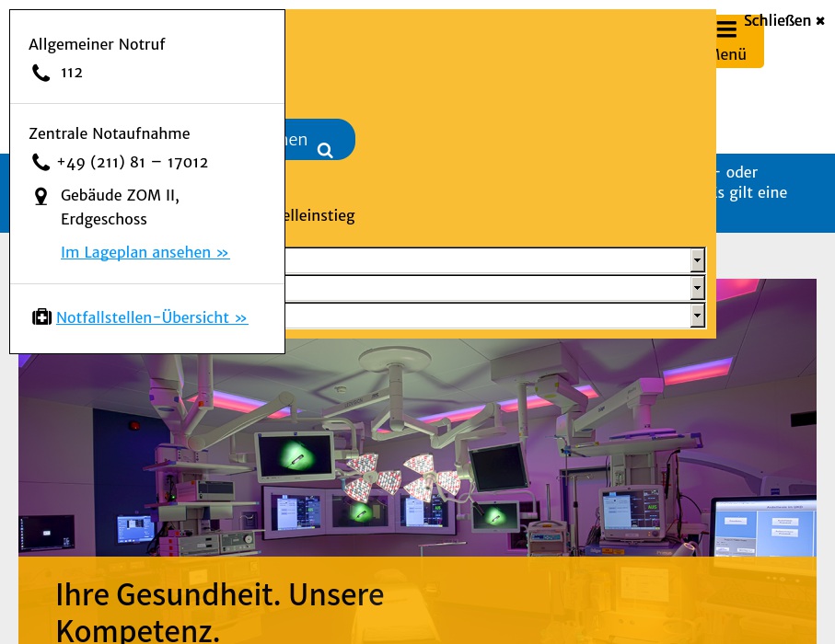Image resolution: width=835 pixels, height=644 pixels.
Task: Click the phone icon beside +49 (211) number
Action: click(x=41, y=162)
